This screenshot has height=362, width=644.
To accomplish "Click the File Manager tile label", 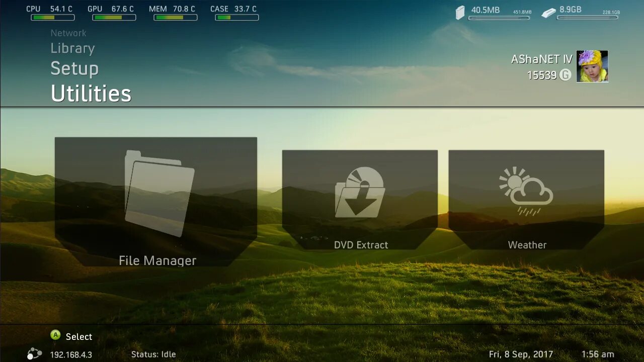I will [157, 260].
